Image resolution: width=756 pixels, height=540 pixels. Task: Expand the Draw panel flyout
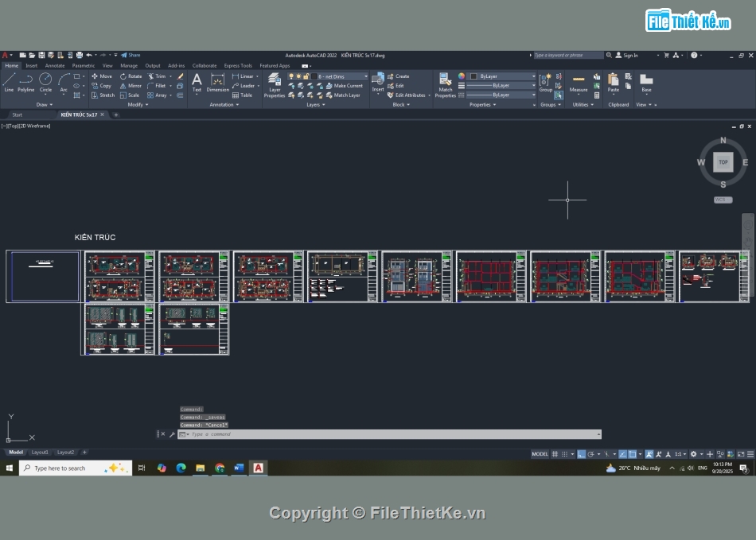pos(45,104)
